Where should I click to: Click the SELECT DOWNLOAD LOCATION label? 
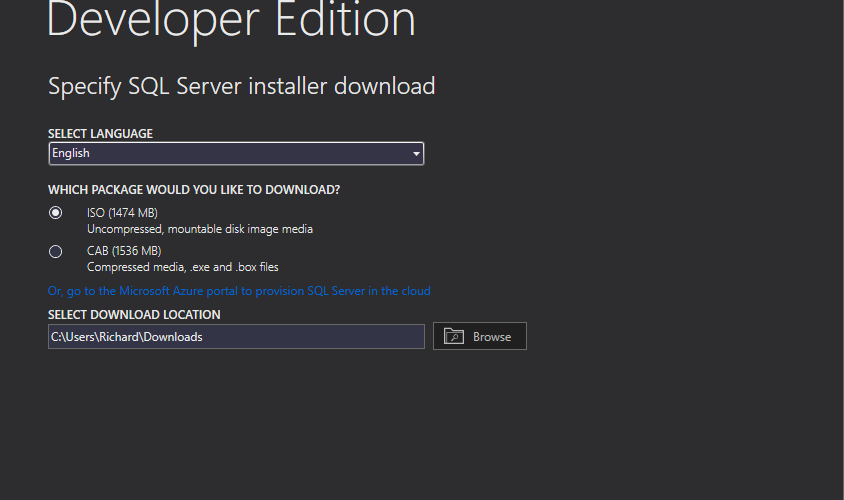coord(134,315)
